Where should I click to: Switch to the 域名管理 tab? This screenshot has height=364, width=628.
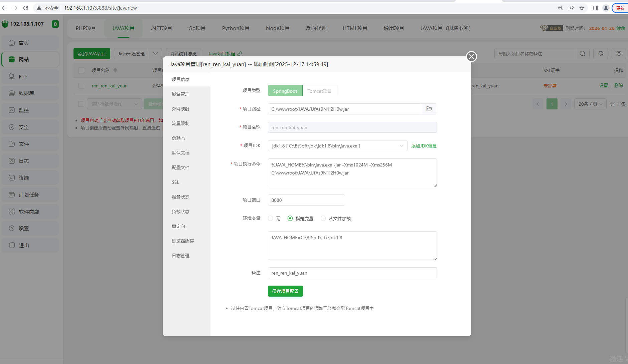coord(180,94)
